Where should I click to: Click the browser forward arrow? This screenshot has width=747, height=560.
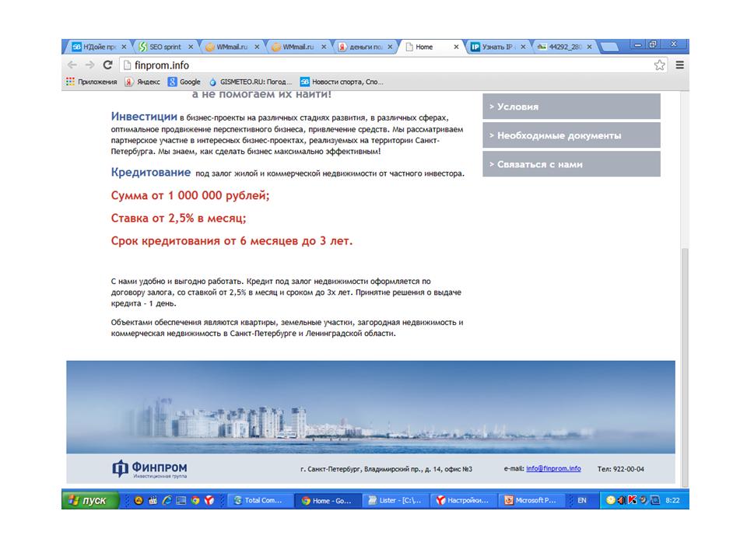tap(89, 65)
